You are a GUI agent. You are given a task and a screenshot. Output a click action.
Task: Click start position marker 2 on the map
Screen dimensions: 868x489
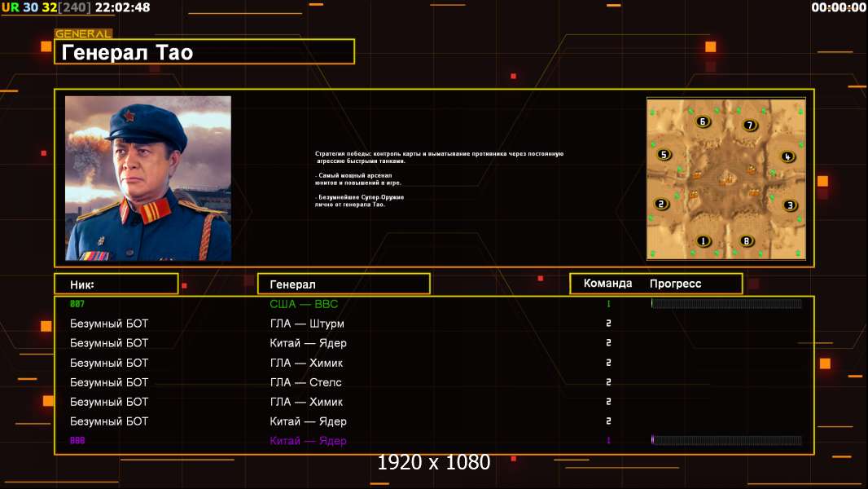point(661,204)
